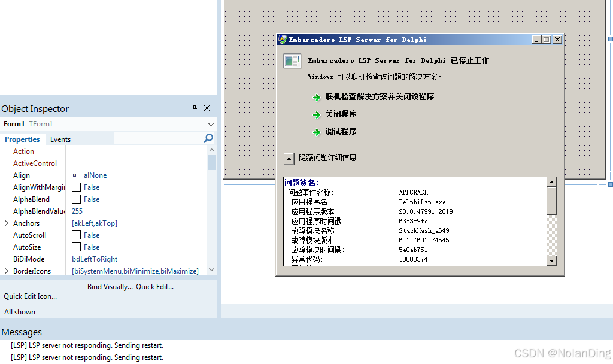This screenshot has height=364, width=613.
Task: Click the Quick Edit... link
Action: [x=155, y=287]
